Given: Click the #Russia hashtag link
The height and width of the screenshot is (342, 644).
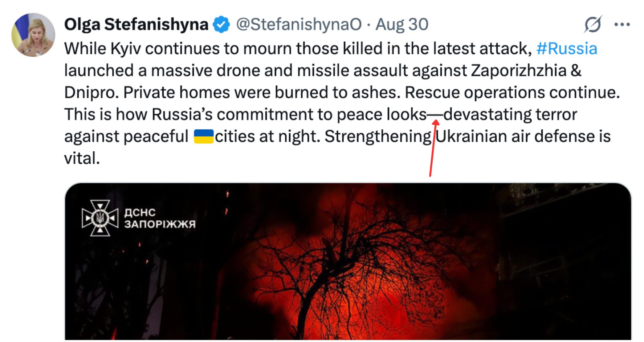Looking at the screenshot, I should pos(566,49).
